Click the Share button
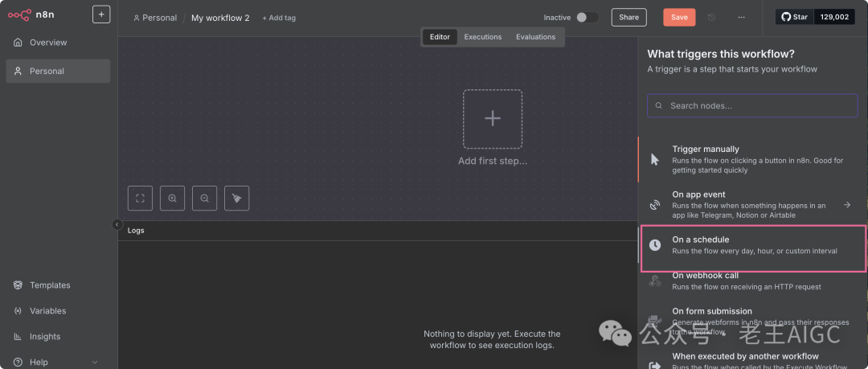This screenshot has width=868, height=369. pyautogui.click(x=628, y=17)
